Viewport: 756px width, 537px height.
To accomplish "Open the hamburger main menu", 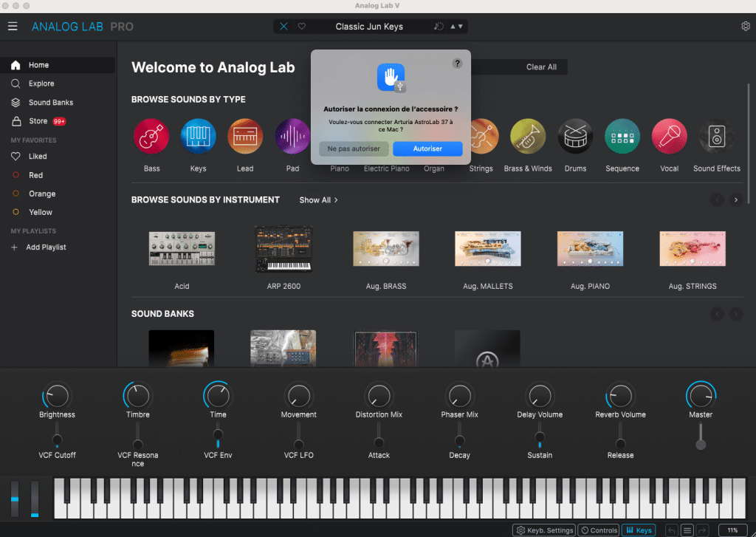I will coord(13,27).
